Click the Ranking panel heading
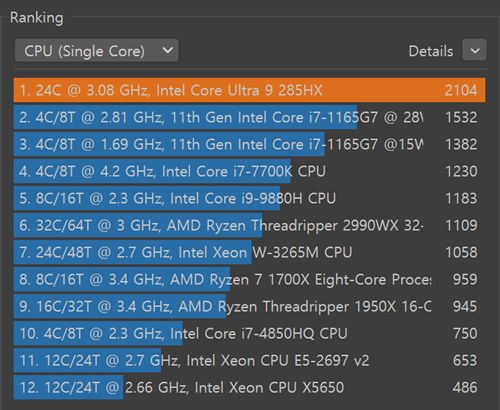The width and height of the screenshot is (500, 410). [x=37, y=18]
